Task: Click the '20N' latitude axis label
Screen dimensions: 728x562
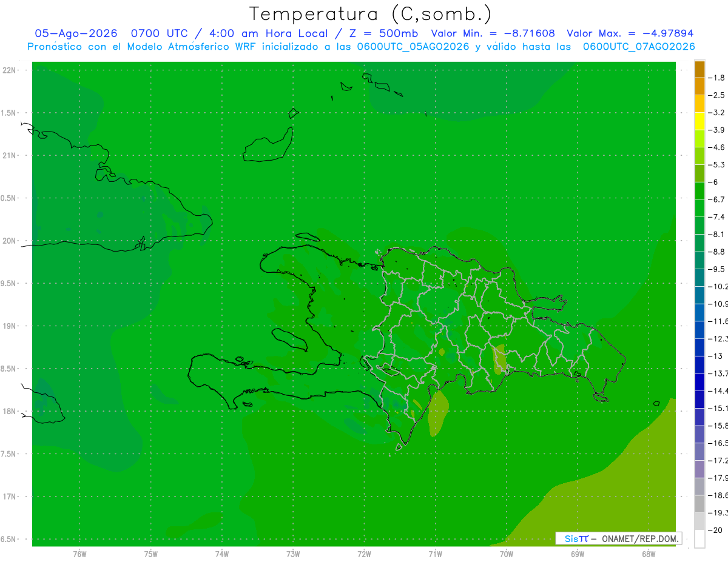Action: [x=10, y=241]
